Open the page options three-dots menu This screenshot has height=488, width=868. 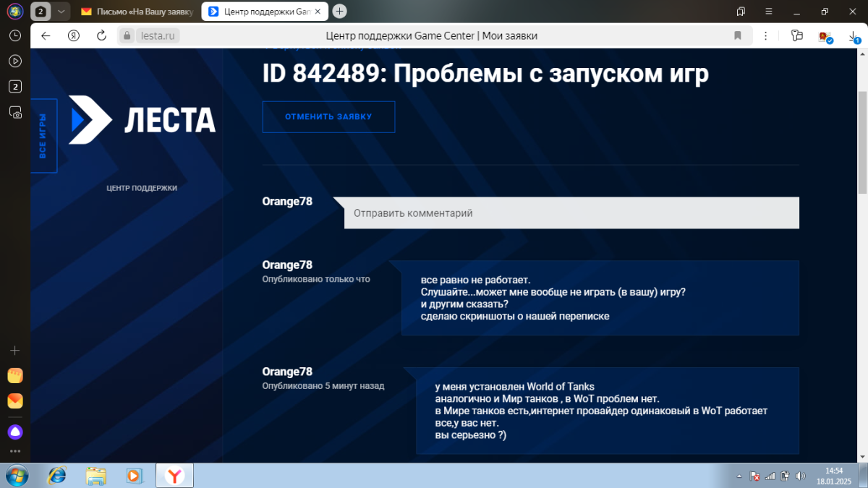click(x=767, y=35)
